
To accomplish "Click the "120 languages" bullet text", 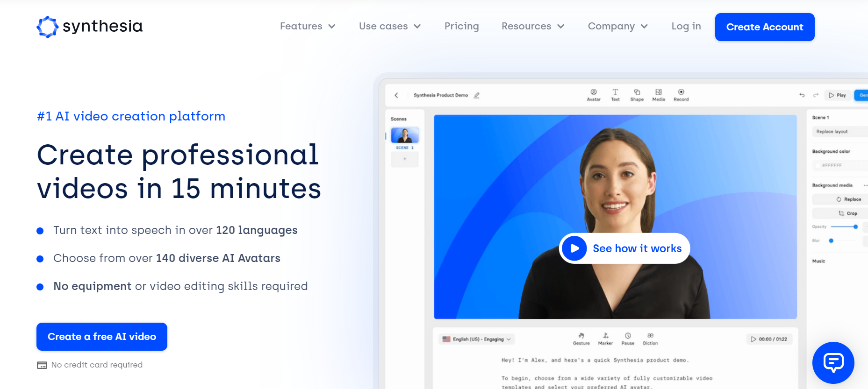I will 257,230.
